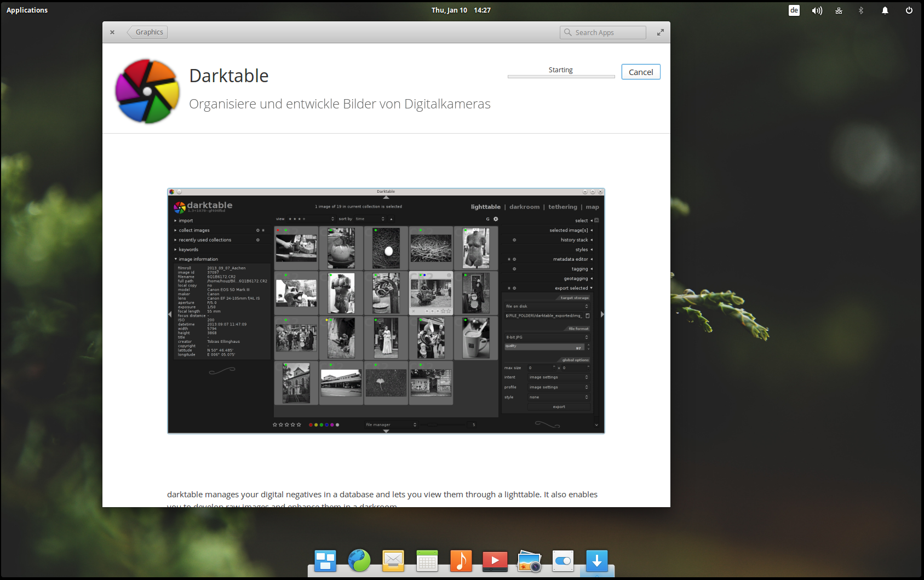This screenshot has height=580, width=924.
Task: Launch the Music app from the dock
Action: [461, 561]
